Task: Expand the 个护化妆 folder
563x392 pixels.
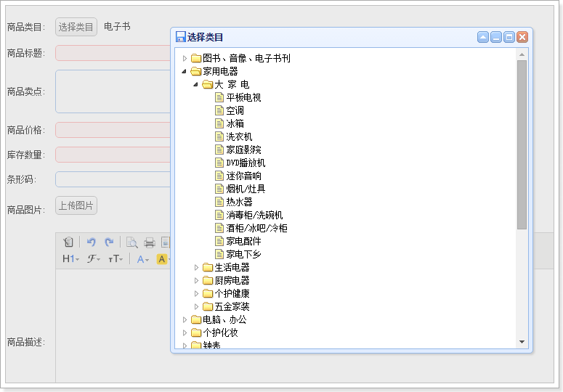Action: (x=185, y=332)
